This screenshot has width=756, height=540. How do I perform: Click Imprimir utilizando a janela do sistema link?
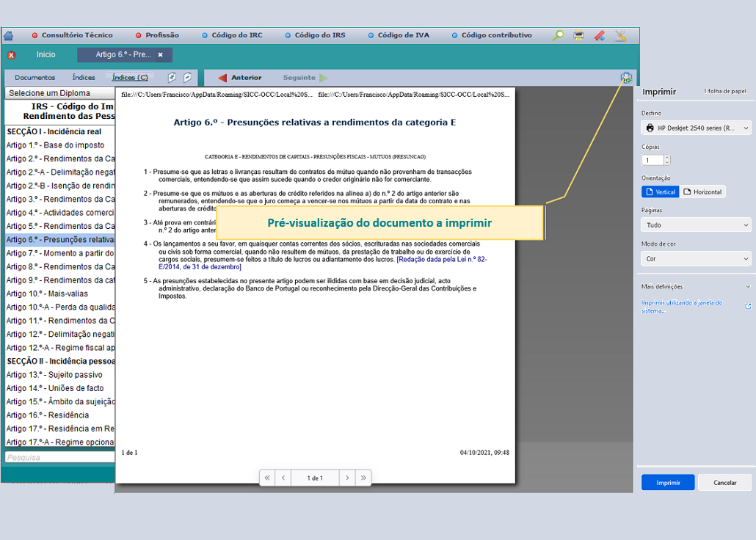coord(682,307)
